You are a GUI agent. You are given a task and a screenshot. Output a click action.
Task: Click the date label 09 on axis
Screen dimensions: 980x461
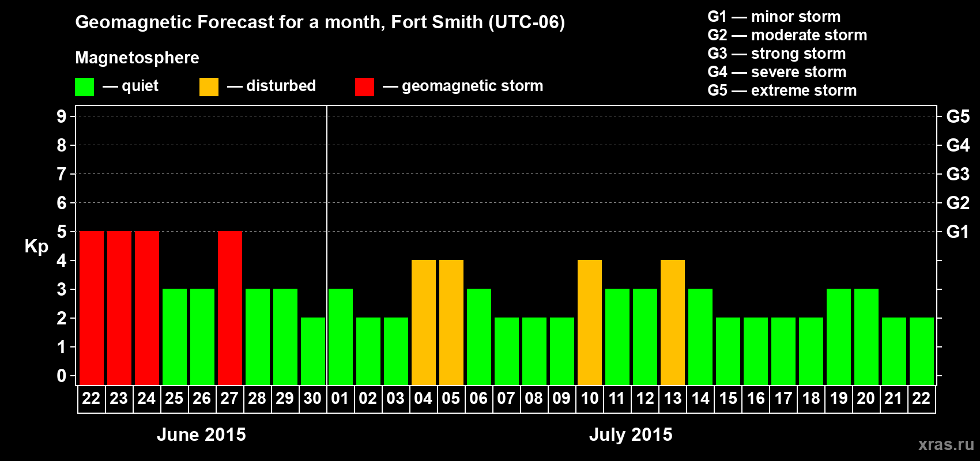(x=561, y=398)
